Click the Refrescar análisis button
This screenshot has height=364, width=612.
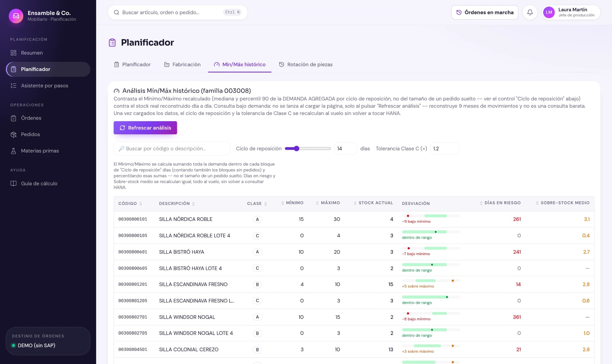[x=145, y=128]
